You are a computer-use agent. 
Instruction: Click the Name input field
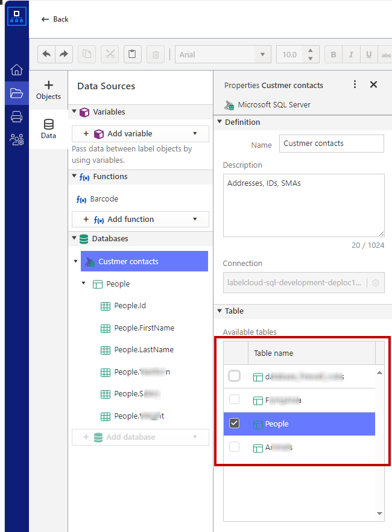332,144
